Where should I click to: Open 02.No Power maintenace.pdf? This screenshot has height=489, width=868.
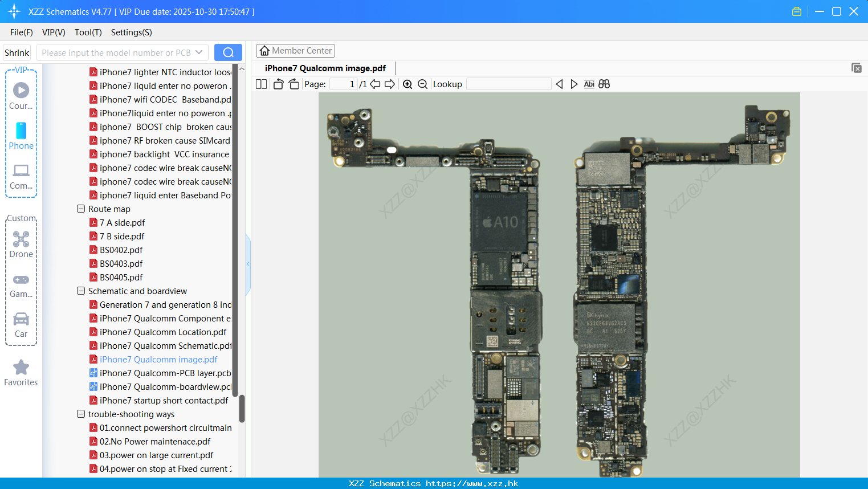155,441
